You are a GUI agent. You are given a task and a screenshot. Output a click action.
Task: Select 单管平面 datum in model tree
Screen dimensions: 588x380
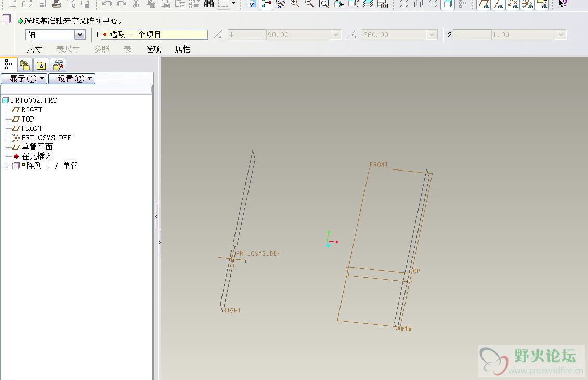33,147
